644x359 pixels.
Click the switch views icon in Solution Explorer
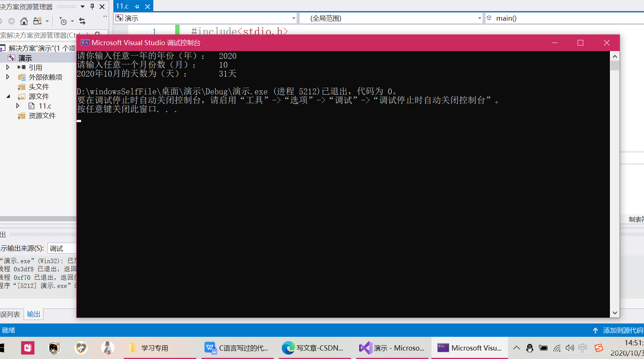tap(37, 21)
